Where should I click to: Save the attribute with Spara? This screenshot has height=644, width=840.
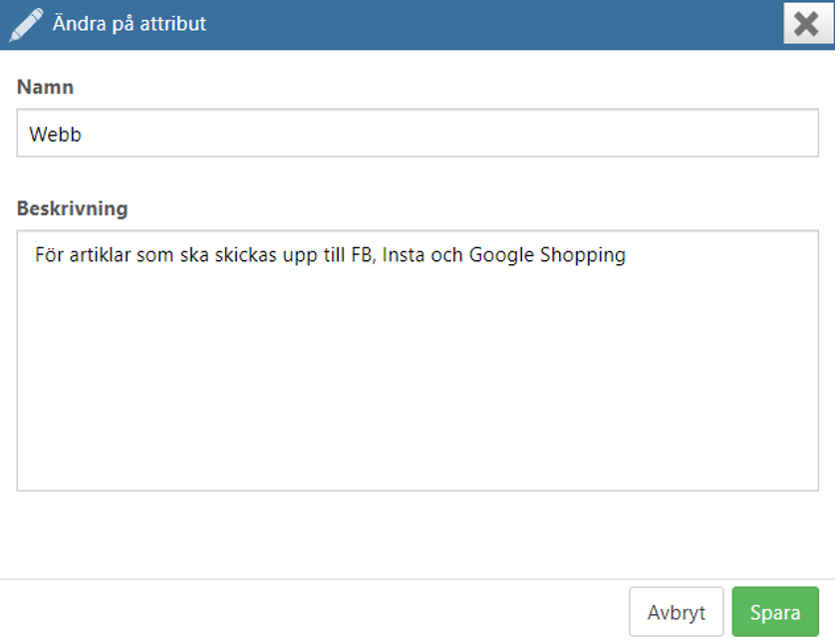pyautogui.click(x=775, y=612)
